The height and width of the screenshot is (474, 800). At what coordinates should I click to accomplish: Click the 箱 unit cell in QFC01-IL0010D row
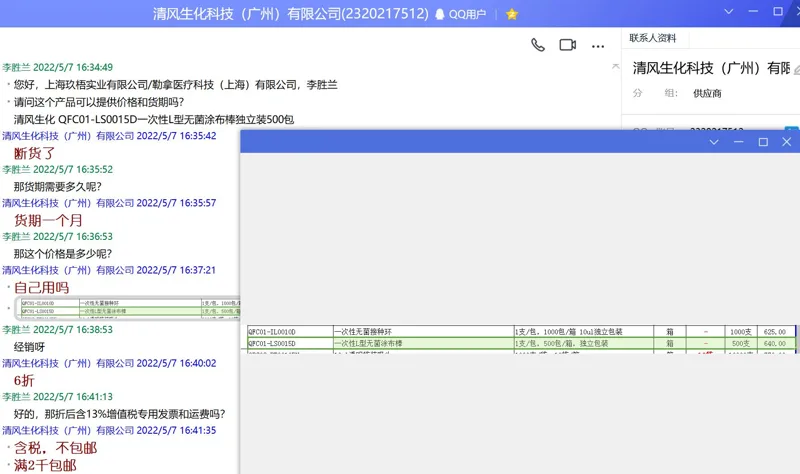pos(670,332)
